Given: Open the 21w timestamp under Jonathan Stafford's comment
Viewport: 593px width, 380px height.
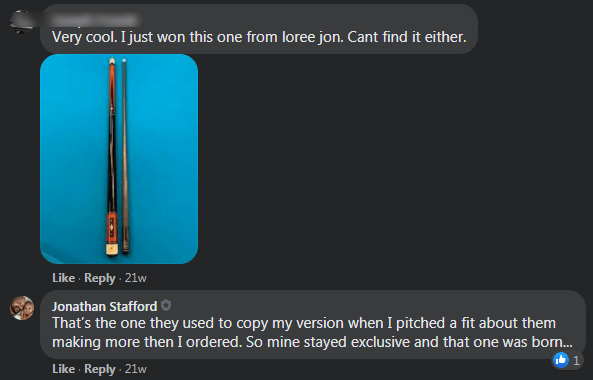Looking at the screenshot, I should 135,369.
